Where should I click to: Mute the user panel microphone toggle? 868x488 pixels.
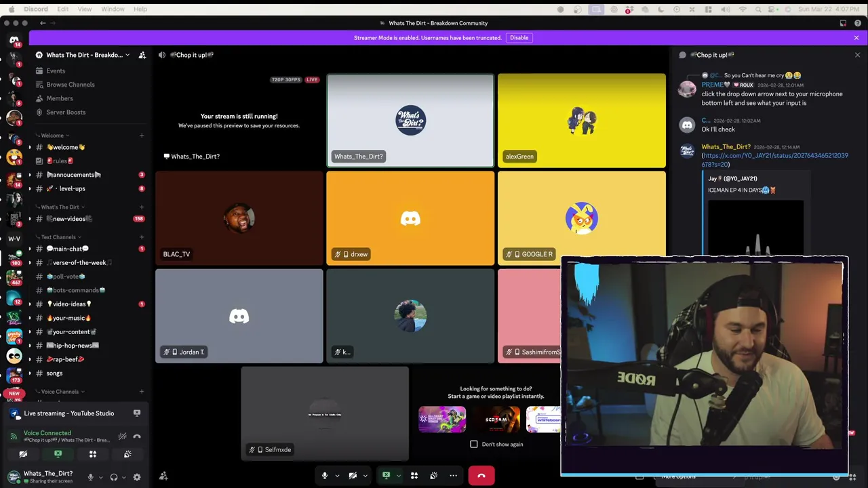point(90,477)
